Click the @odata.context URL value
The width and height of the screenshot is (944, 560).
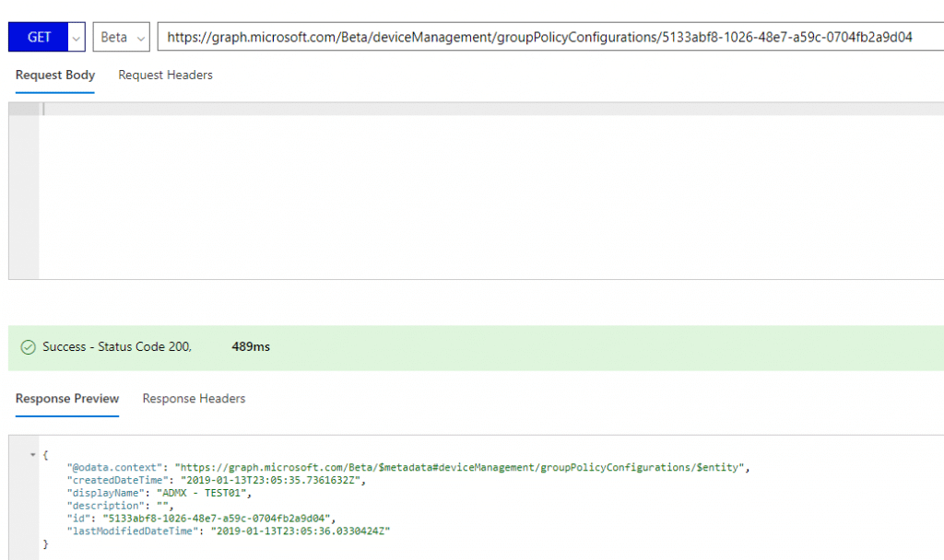pos(460,467)
